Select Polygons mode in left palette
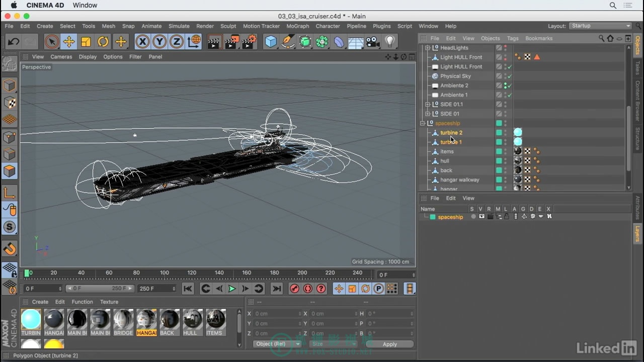 coord(10,171)
